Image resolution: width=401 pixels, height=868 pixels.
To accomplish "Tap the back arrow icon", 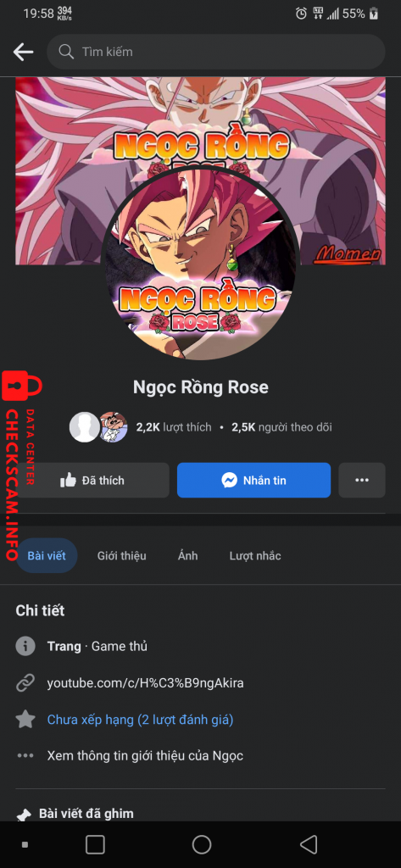I will tap(23, 52).
